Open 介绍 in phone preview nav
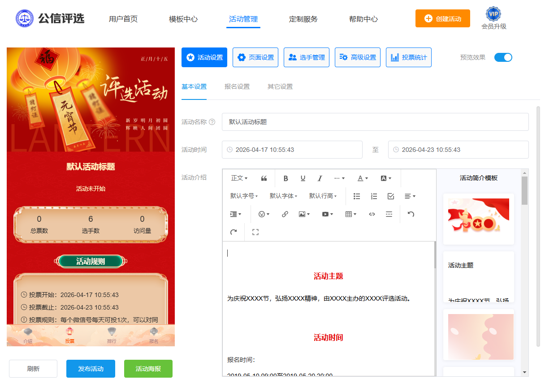Image resolution: width=558 pixels, height=392 pixels. click(x=28, y=336)
